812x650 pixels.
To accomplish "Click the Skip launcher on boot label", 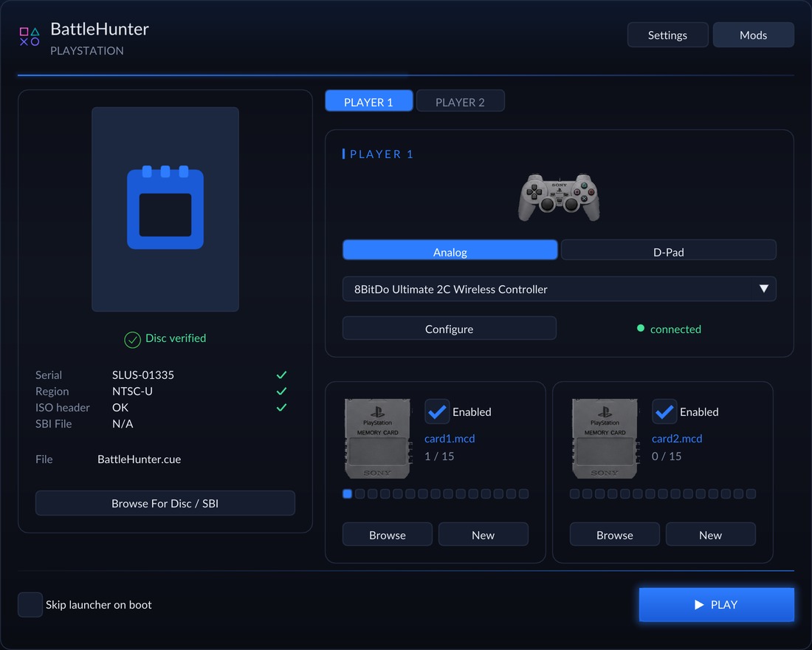I will pyautogui.click(x=98, y=604).
